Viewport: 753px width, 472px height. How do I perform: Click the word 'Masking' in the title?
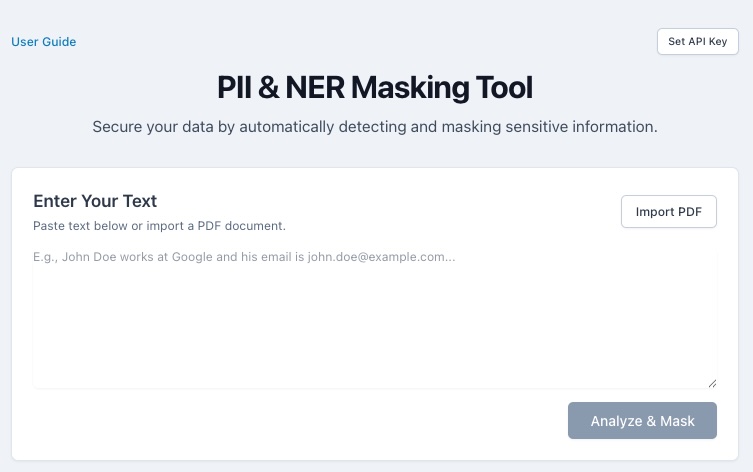410,88
